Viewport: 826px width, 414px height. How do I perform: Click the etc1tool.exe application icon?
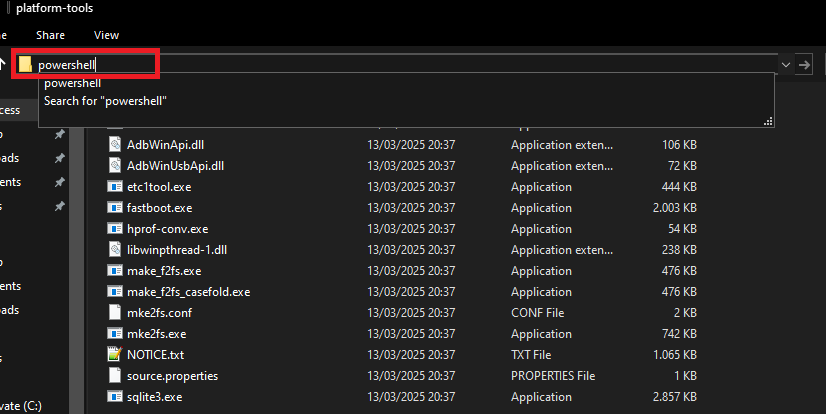coord(114,187)
